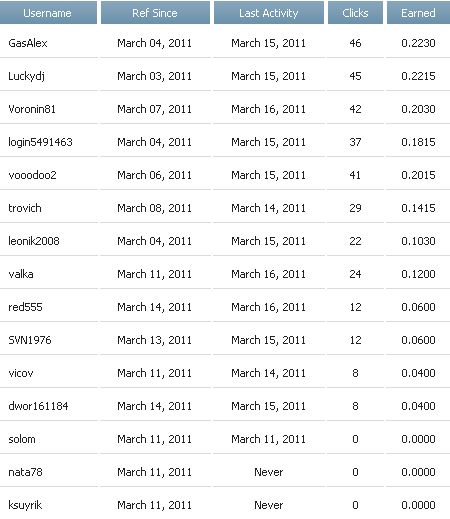Screen dimensions: 450x519
Task: Click the Last Activity column header
Action: point(269,13)
